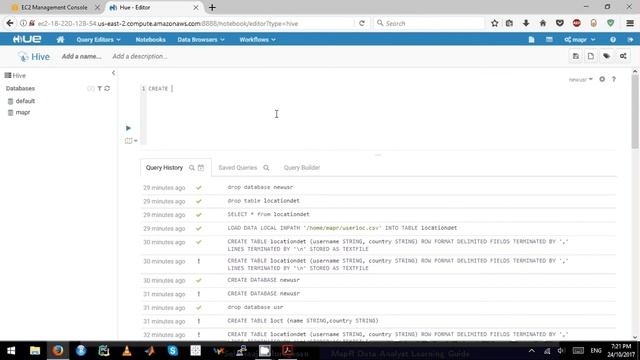The height and width of the screenshot is (360, 640).
Task: Save the query with the disk icon
Action: click(x=576, y=56)
